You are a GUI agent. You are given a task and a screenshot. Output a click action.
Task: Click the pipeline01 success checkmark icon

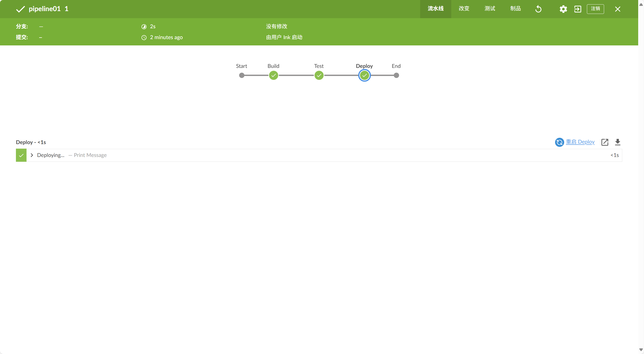[x=20, y=9]
